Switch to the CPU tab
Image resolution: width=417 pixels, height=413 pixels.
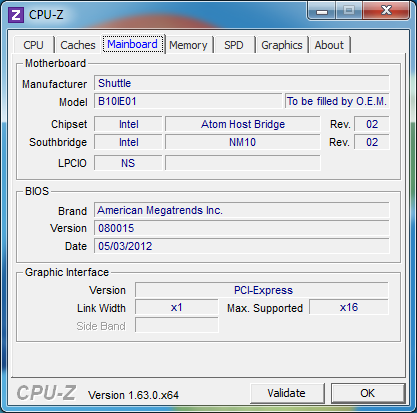[33, 45]
